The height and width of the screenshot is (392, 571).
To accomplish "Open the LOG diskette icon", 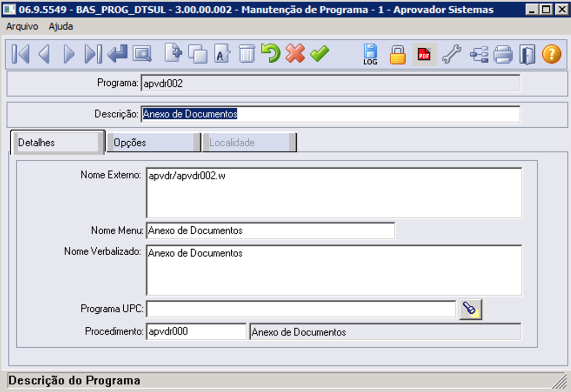I will 370,55.
